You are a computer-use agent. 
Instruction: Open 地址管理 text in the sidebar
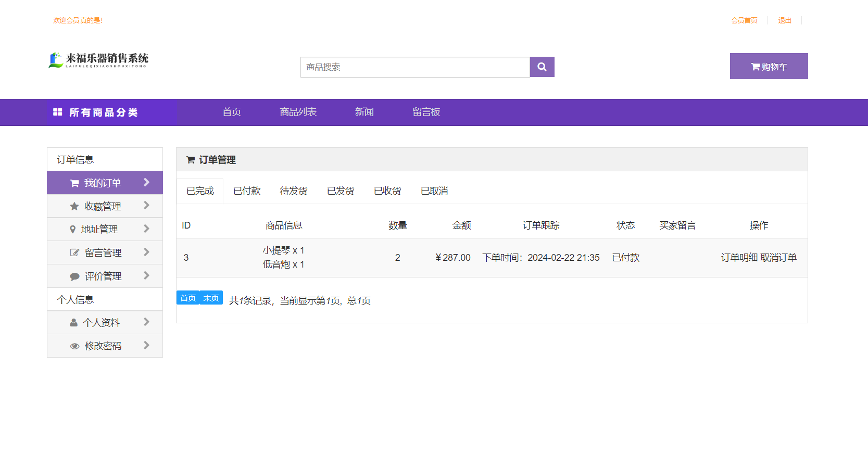(99, 230)
